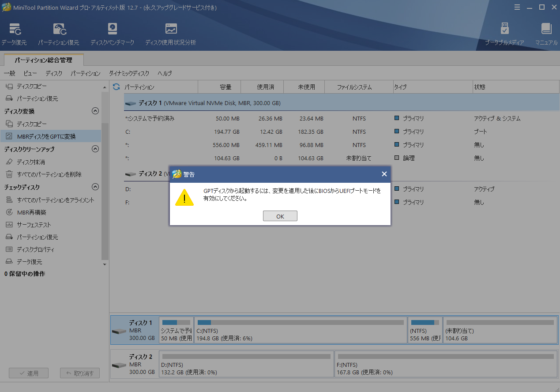
Task: Launch ディスクベンチマーク from the toolbar
Action: coord(112,33)
